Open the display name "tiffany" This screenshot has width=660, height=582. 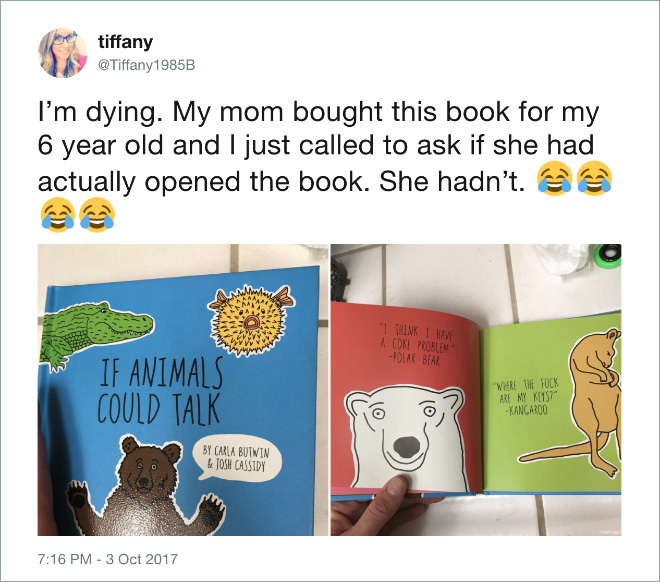coord(125,42)
